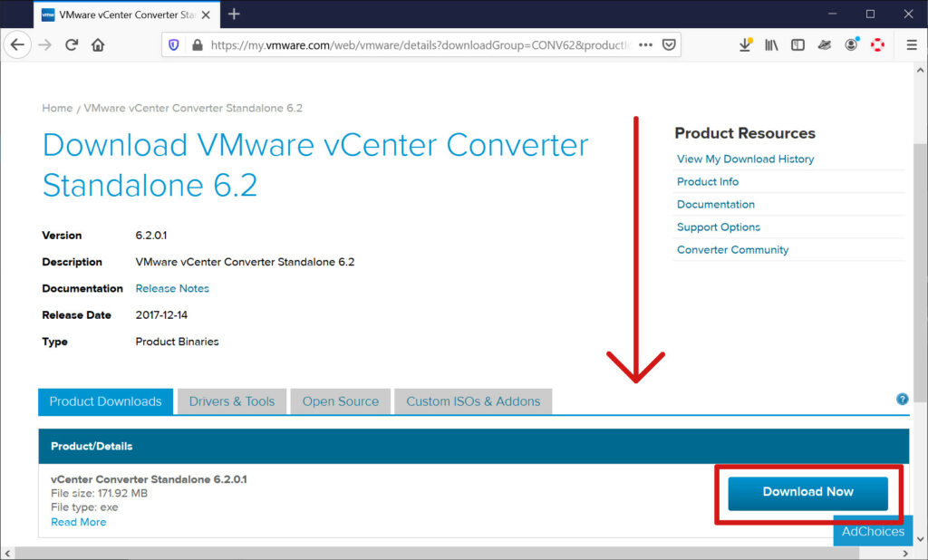Screen dimensions: 928x560
Task: Click the description value VMware vCenter Converter Standalone 6.2
Action: tap(245, 262)
